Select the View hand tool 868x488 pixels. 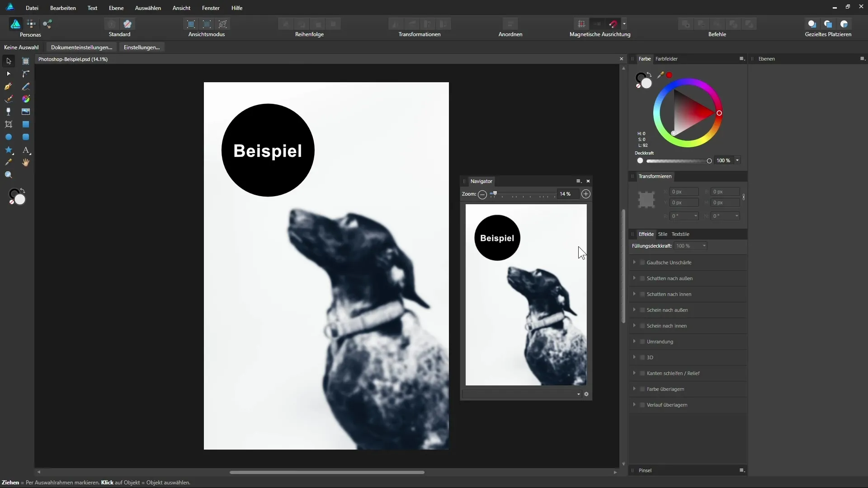point(26,162)
